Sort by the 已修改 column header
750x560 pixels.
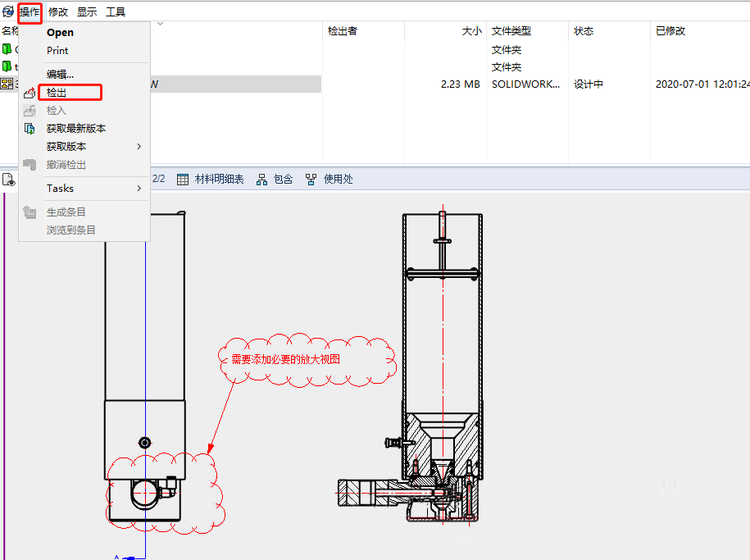[x=670, y=31]
